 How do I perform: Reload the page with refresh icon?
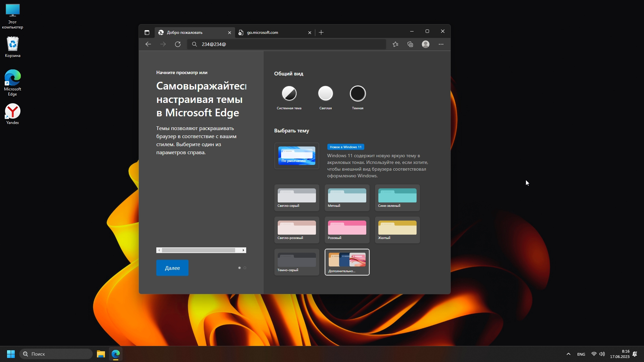tap(178, 44)
